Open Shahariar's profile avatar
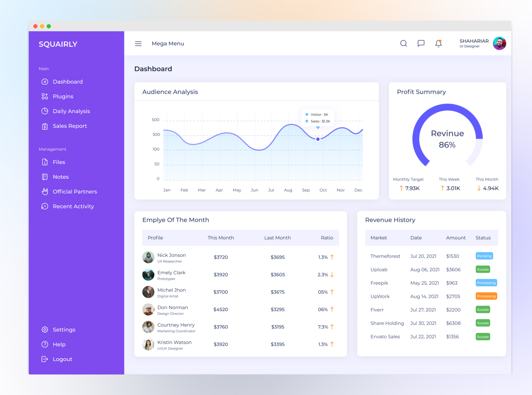 (499, 43)
